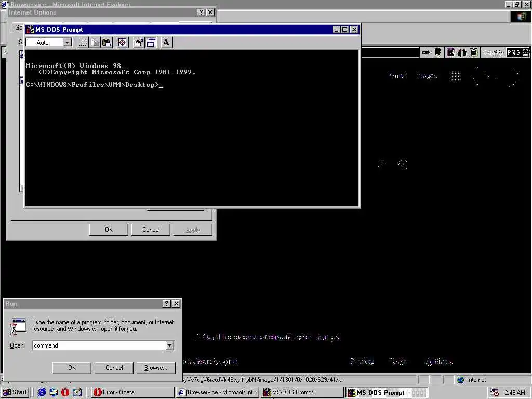Viewport: 532px width, 399px height.
Task: Launch Internet Explorer from Quick Launch
Action: (42, 392)
